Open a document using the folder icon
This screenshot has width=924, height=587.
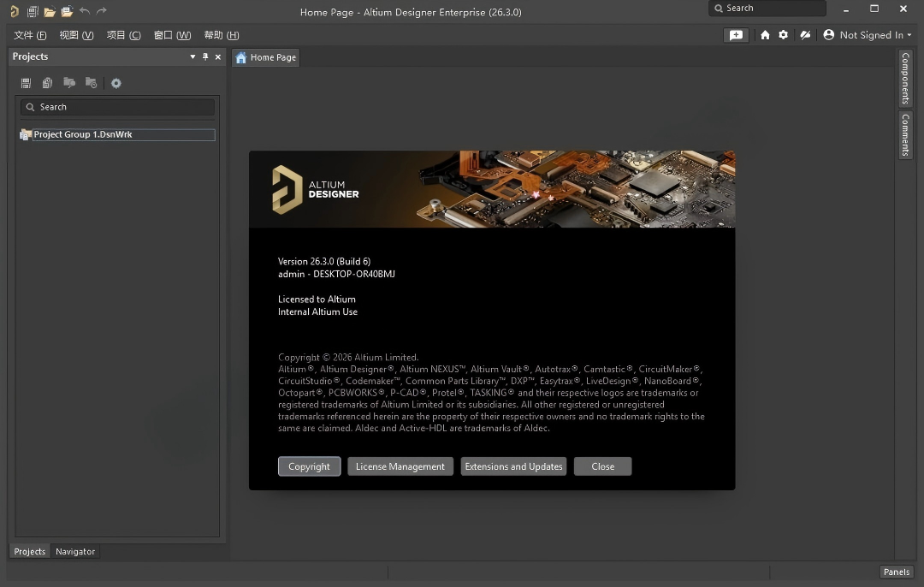[x=50, y=11]
